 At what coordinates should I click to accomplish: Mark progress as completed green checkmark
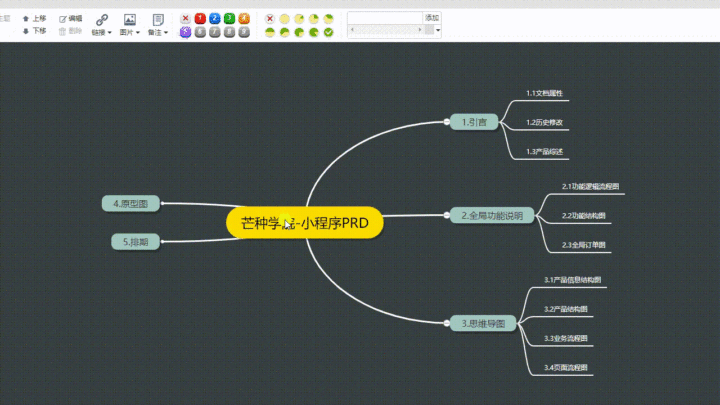tap(328, 32)
